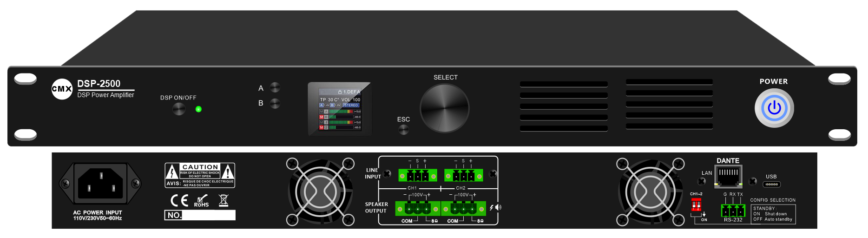Click the ESC button
This screenshot has height=238, width=868.
404,130
